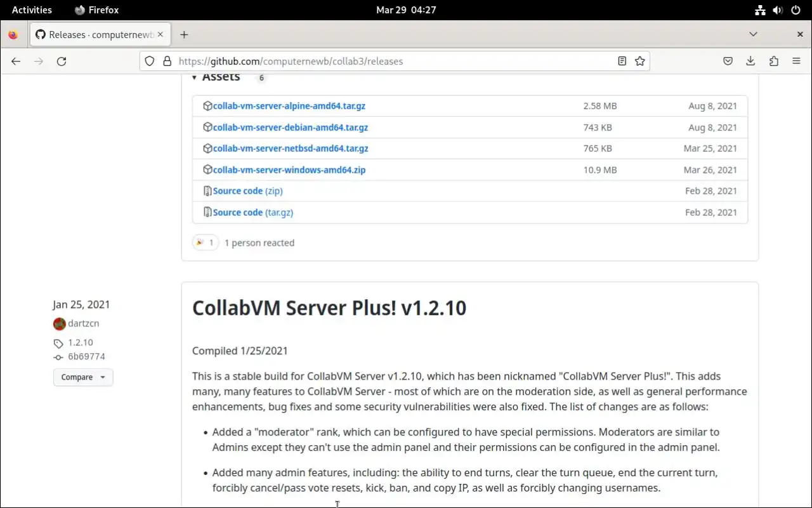Click the 2.58 MB size text
Image resolution: width=812 pixels, height=508 pixels.
tap(600, 106)
